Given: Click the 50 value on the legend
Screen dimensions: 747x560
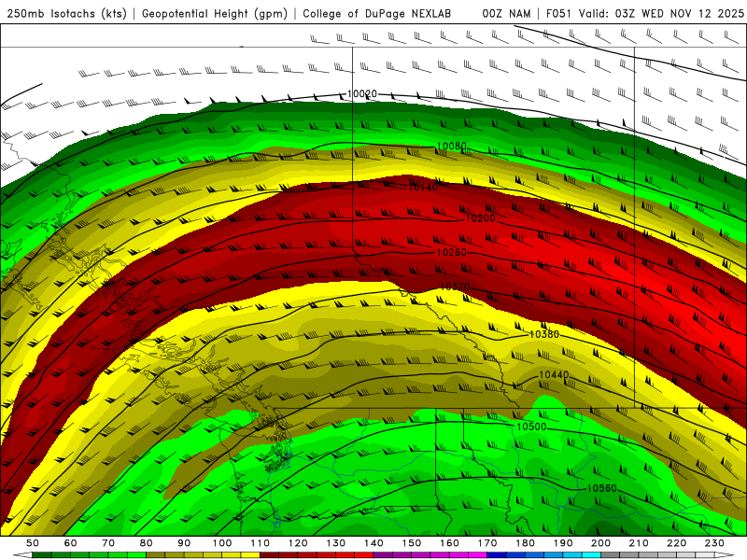Looking at the screenshot, I should point(33,543).
